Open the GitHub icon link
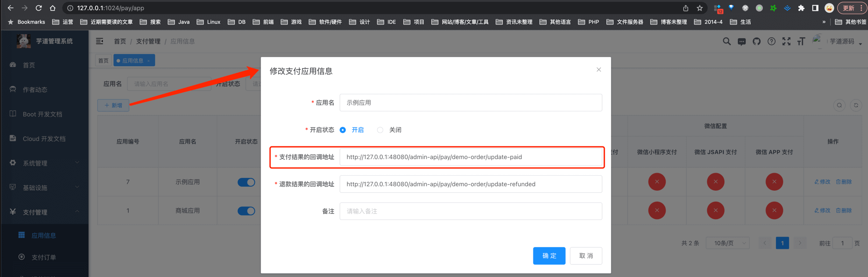This screenshot has height=277, width=868. point(756,42)
